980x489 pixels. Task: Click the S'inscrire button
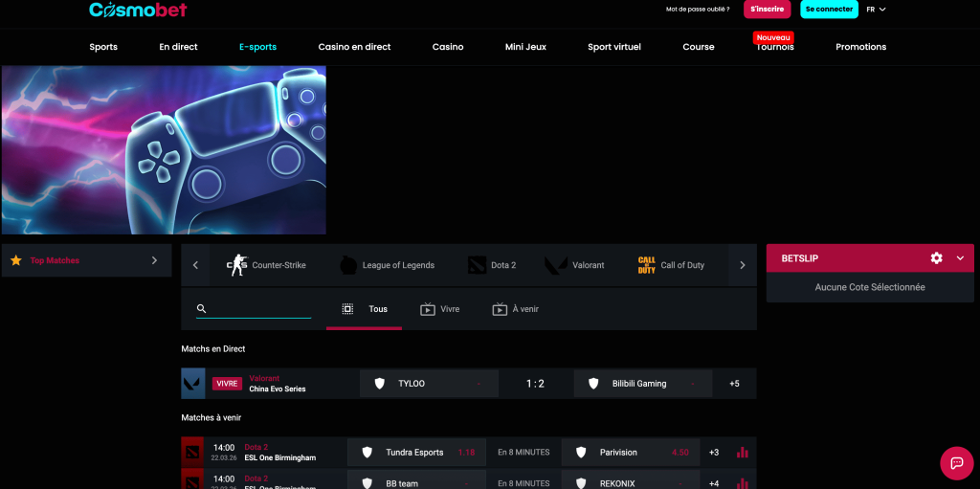coord(767,10)
